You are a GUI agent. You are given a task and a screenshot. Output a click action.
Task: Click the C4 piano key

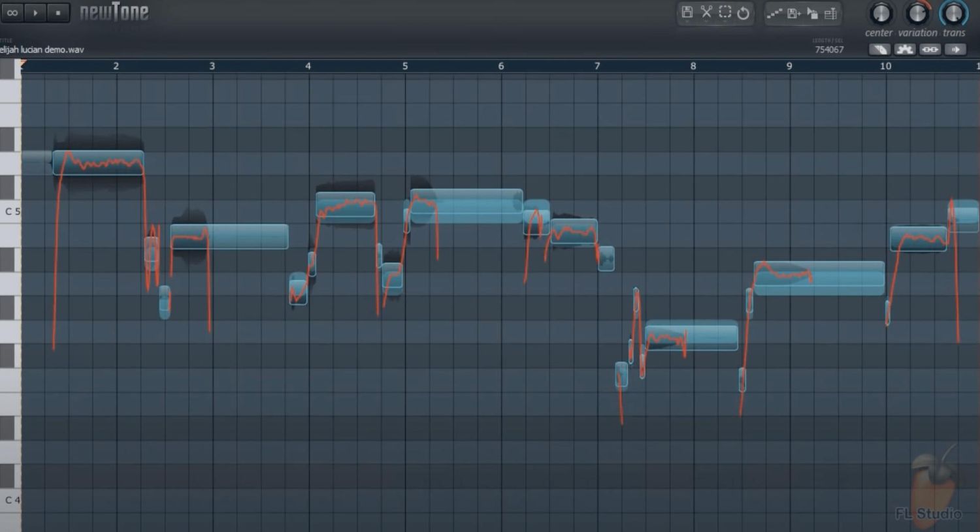[x=10, y=500]
